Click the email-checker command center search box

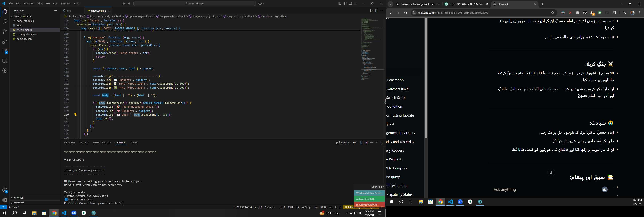click(194, 3)
